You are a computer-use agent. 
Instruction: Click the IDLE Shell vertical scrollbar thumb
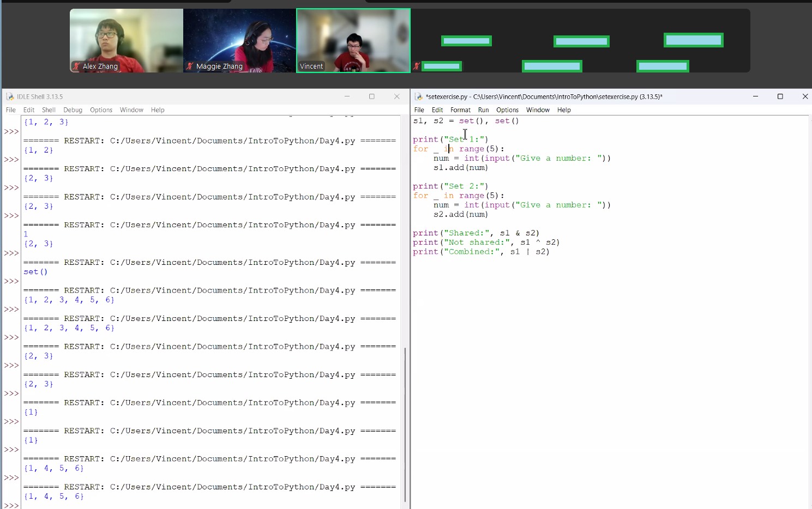(405, 424)
